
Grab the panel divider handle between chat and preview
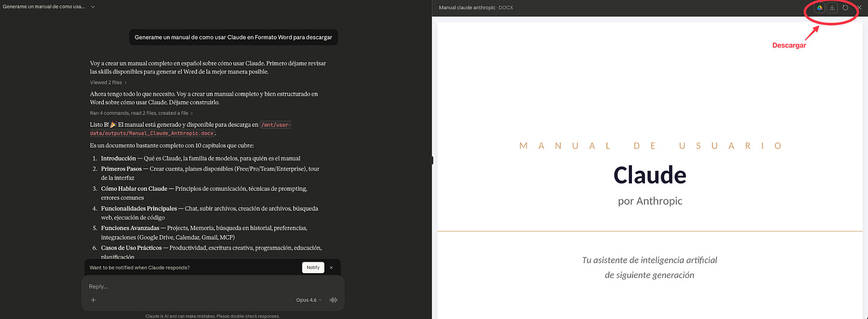click(433, 160)
